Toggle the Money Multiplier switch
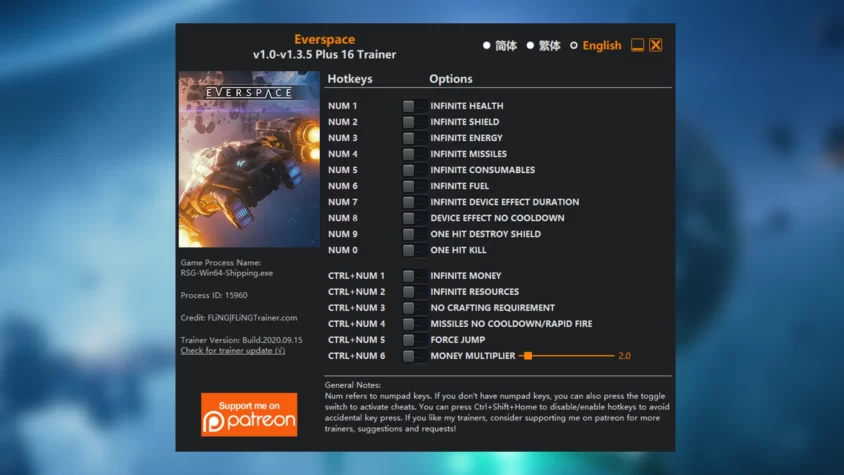This screenshot has width=844, height=475. (414, 356)
